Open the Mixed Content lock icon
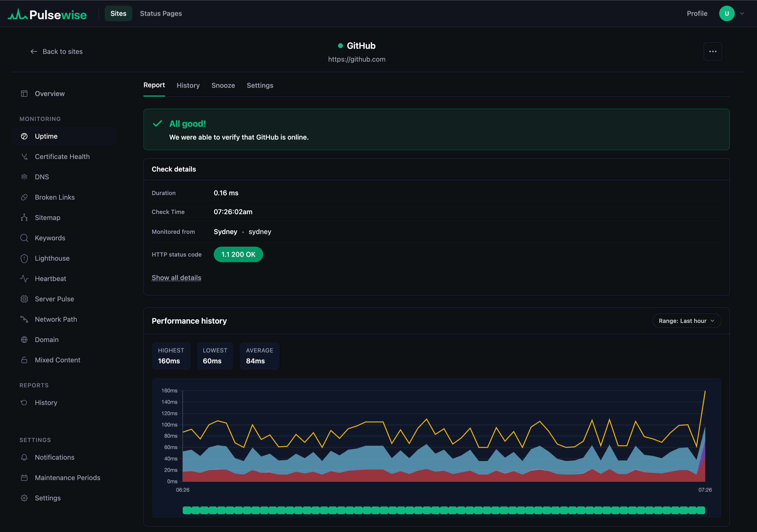 [x=24, y=360]
